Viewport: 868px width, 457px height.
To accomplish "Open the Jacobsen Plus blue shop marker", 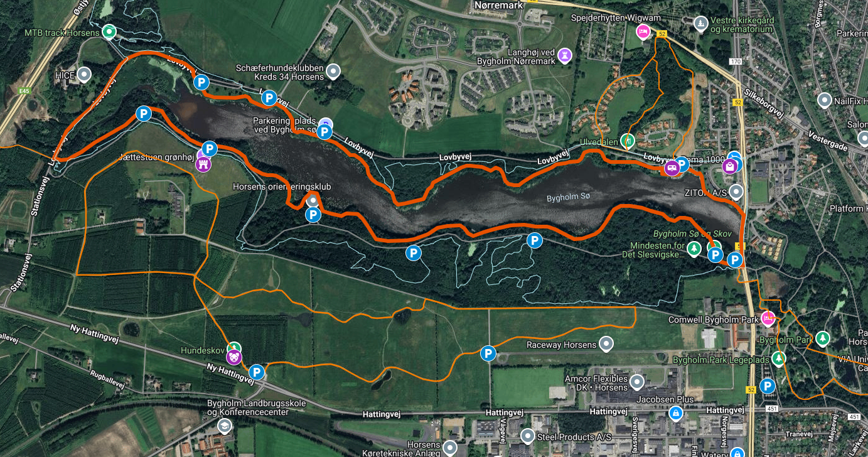I will click(675, 413).
